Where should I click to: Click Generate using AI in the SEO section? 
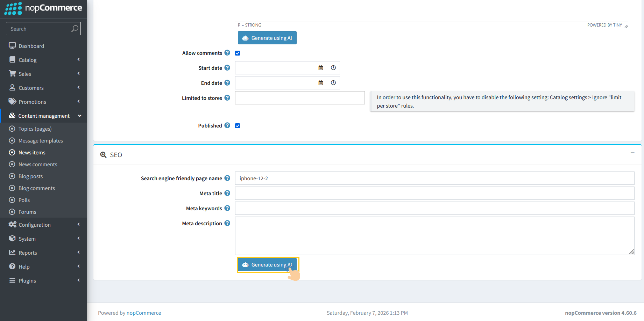(x=267, y=264)
